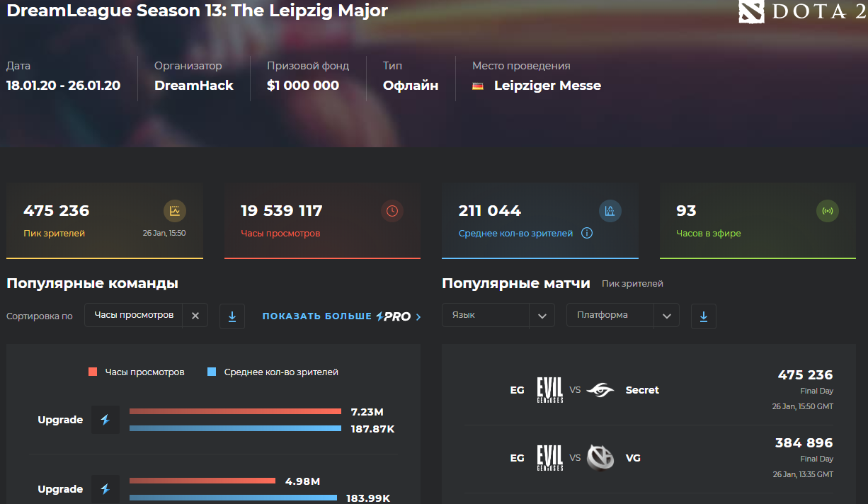Screen dimensions: 868x504
Task: Click the Dota 2 logo icon
Action: click(x=752, y=12)
